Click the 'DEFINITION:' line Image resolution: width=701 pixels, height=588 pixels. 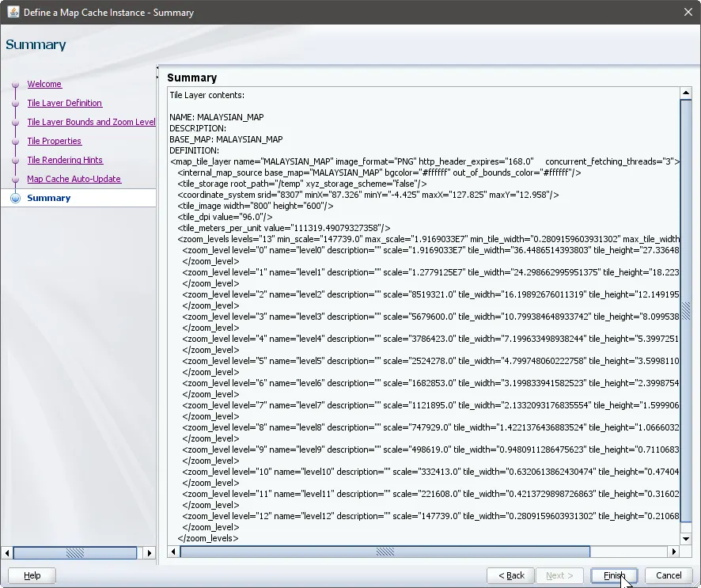(x=194, y=150)
